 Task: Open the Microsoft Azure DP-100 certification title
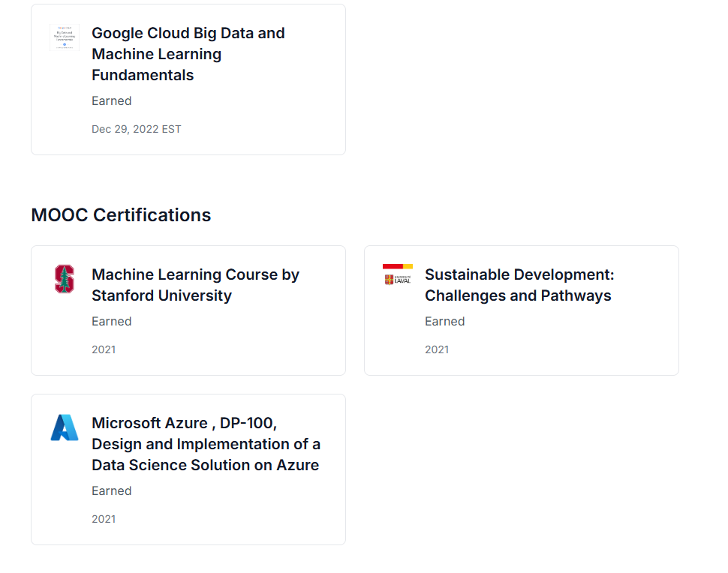tap(205, 444)
